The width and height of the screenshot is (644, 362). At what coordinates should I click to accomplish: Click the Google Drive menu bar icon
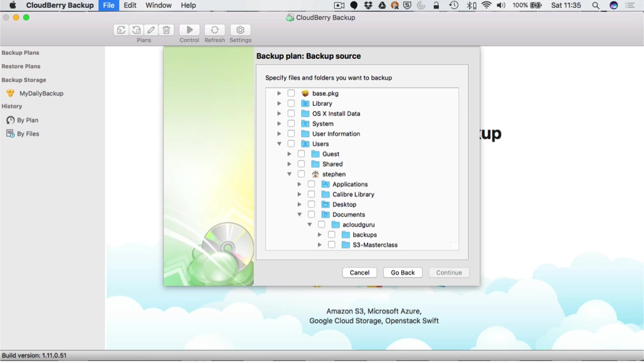point(382,6)
